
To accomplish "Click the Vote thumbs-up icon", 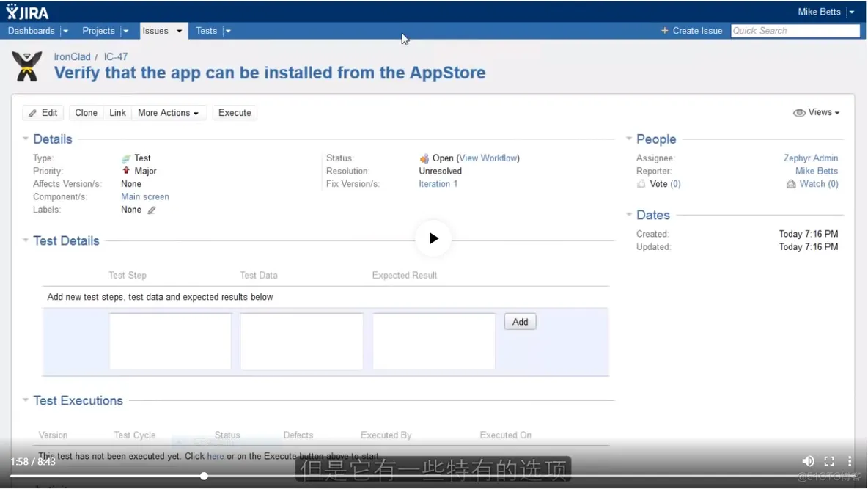I will [641, 184].
